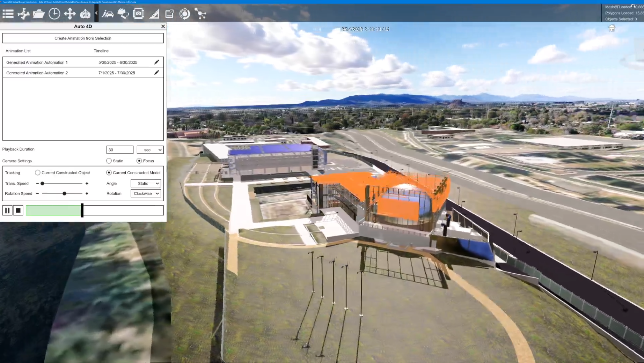Screen dimensions: 644x363
Task: Click the date timestamp in viewport
Action: (365, 29)
